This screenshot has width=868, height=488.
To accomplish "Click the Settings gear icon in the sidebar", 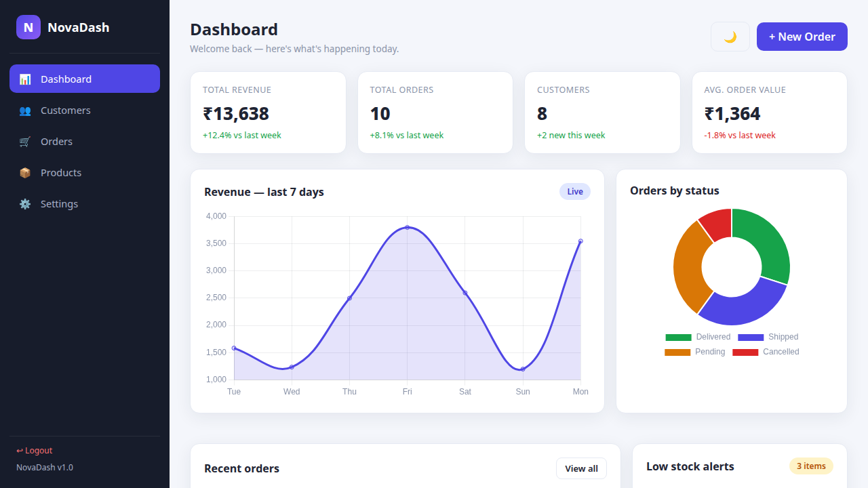I will 25,204.
